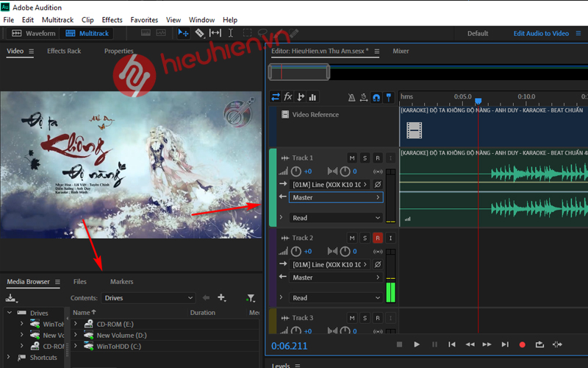Select the Time Selection tool

point(231,33)
